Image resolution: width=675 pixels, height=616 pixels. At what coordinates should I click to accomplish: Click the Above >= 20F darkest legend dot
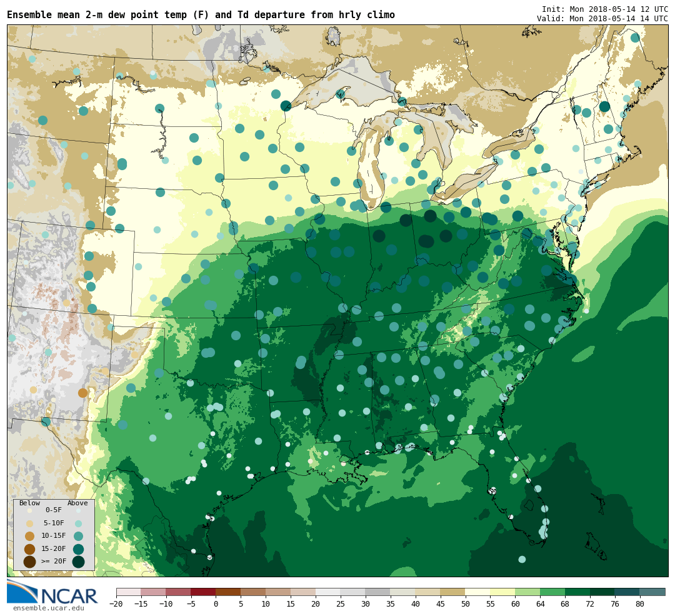tap(78, 562)
